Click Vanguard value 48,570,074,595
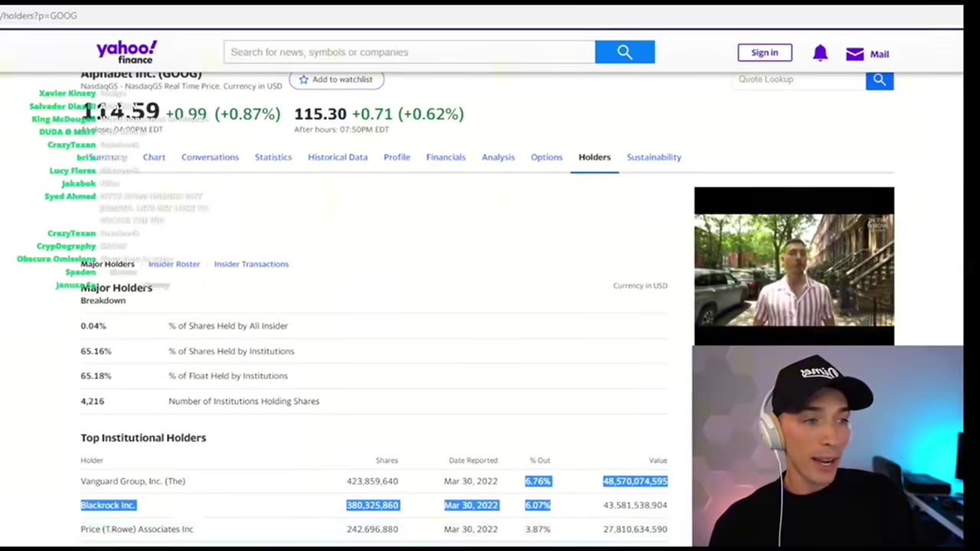 coord(635,481)
